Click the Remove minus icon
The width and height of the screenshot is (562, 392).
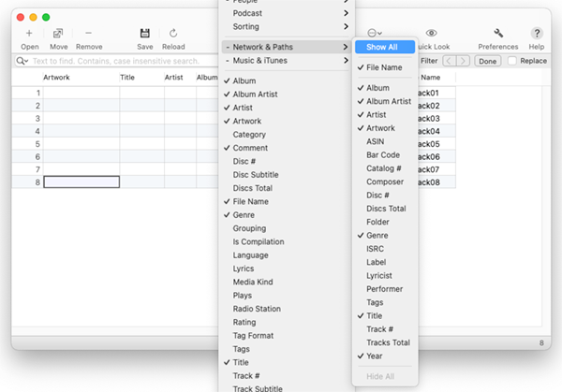point(89,34)
